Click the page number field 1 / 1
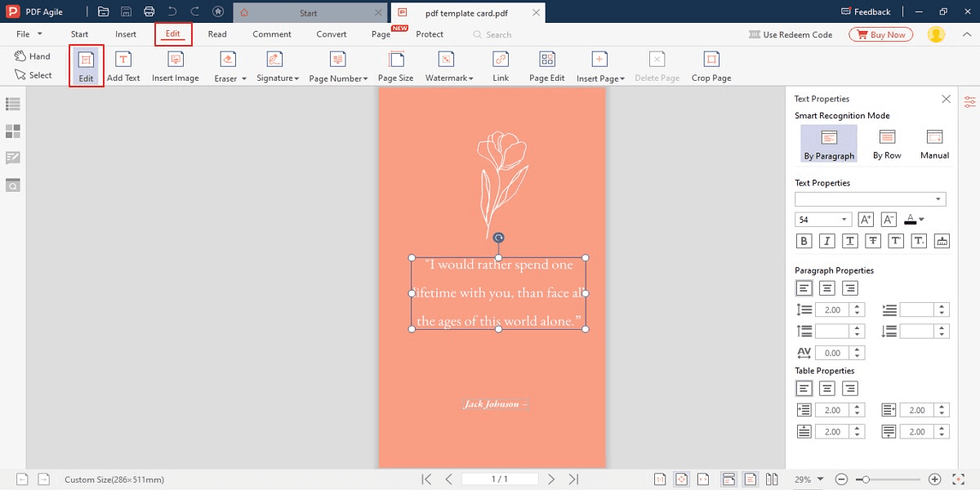 (500, 479)
